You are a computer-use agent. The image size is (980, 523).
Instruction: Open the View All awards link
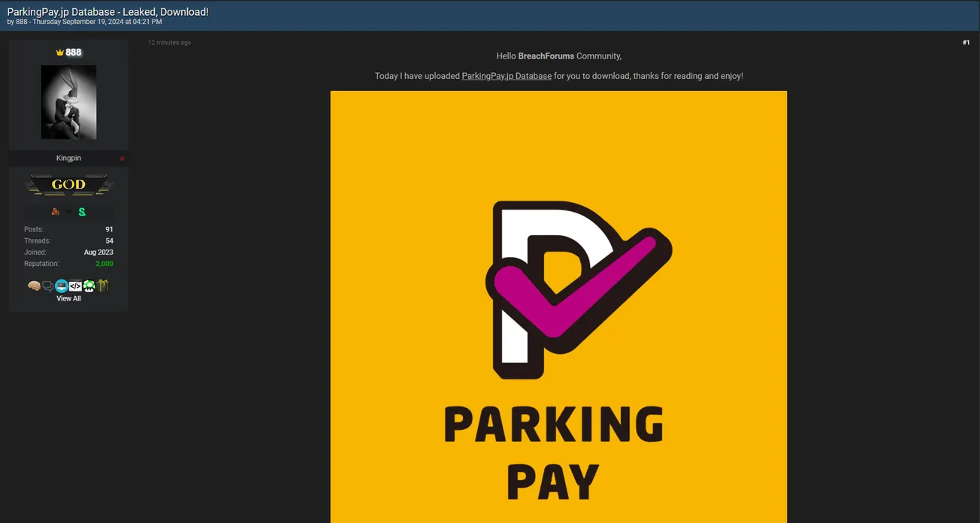coord(68,298)
